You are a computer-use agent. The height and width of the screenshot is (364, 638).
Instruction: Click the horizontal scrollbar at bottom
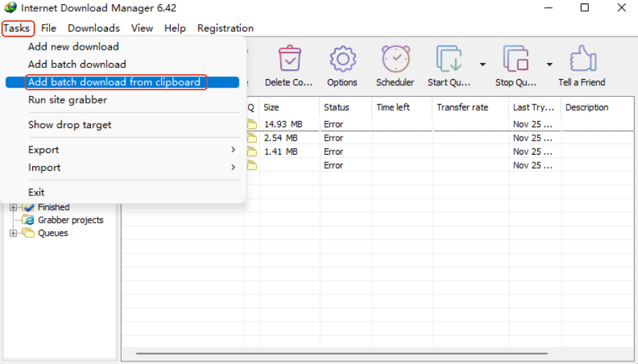pos(378,354)
